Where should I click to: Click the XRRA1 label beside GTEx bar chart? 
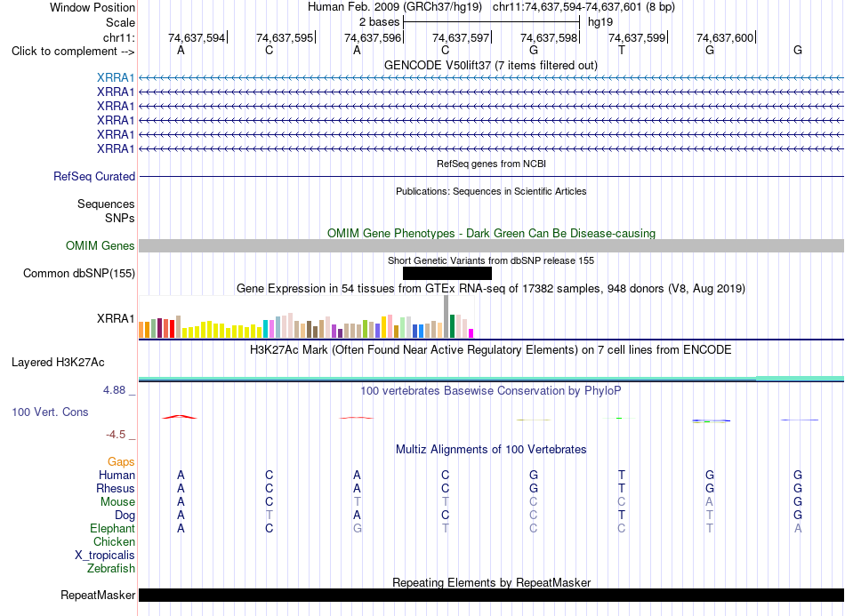click(116, 318)
